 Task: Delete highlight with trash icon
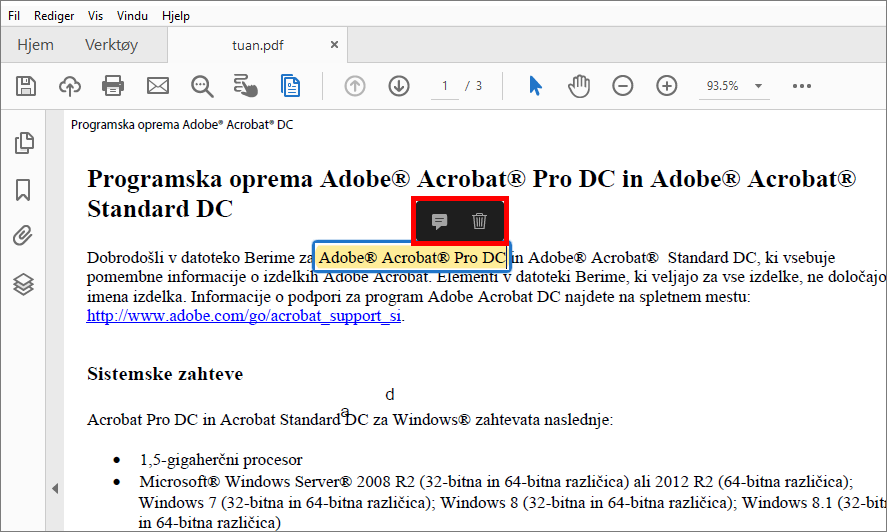(479, 221)
